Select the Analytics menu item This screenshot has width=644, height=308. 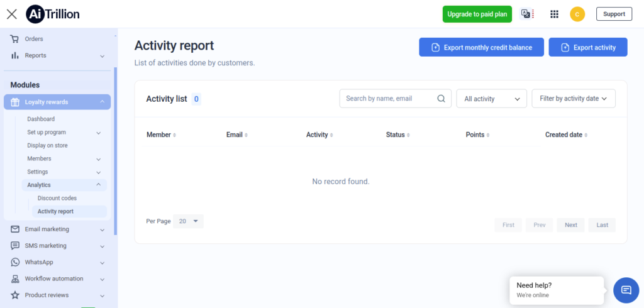[x=65, y=185]
